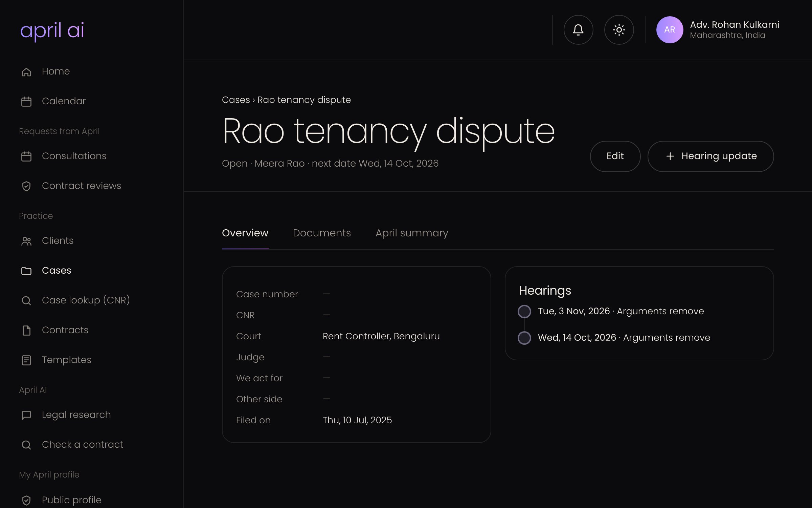The height and width of the screenshot is (508, 812).
Task: Select the 14 Oct hearing timeline marker
Action: (x=524, y=338)
